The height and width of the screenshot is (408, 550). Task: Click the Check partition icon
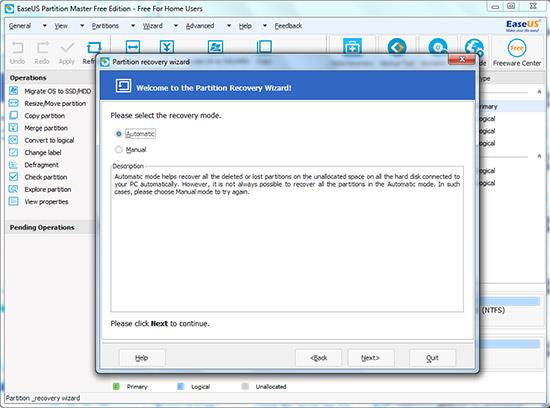point(13,177)
